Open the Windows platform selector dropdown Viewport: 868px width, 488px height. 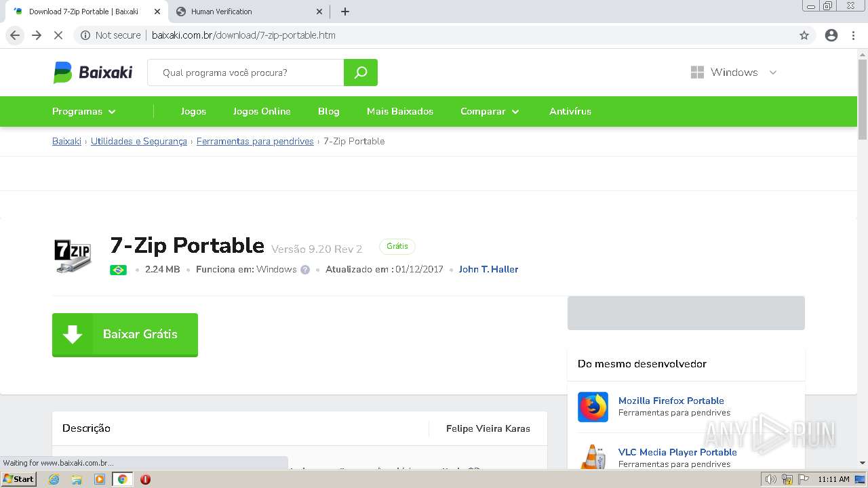[734, 73]
